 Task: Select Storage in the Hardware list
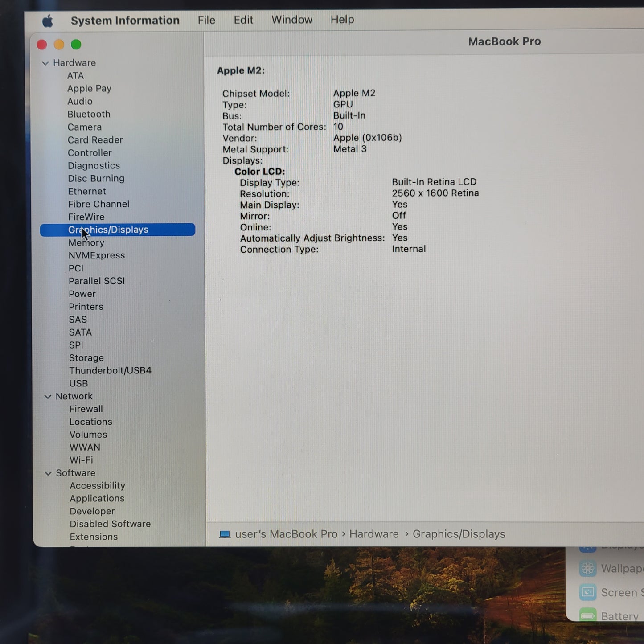(x=86, y=358)
